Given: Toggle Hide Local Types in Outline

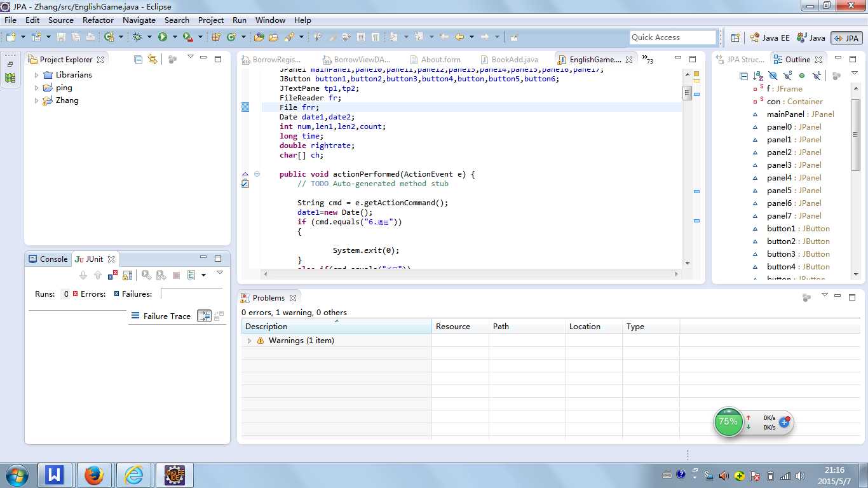Looking at the screenshot, I should point(817,76).
